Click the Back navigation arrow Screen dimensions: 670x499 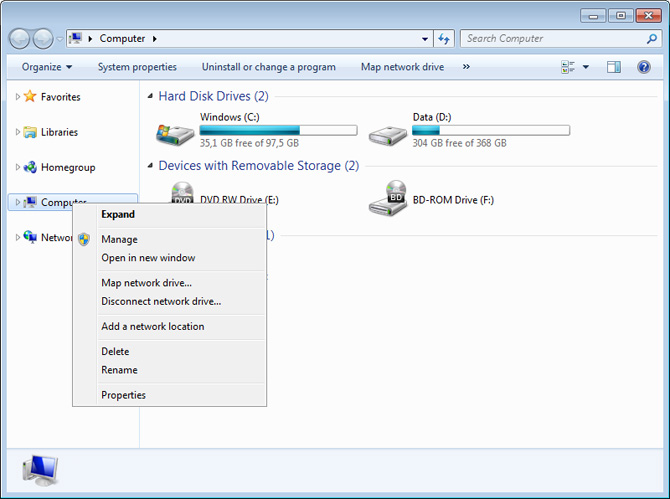19,39
